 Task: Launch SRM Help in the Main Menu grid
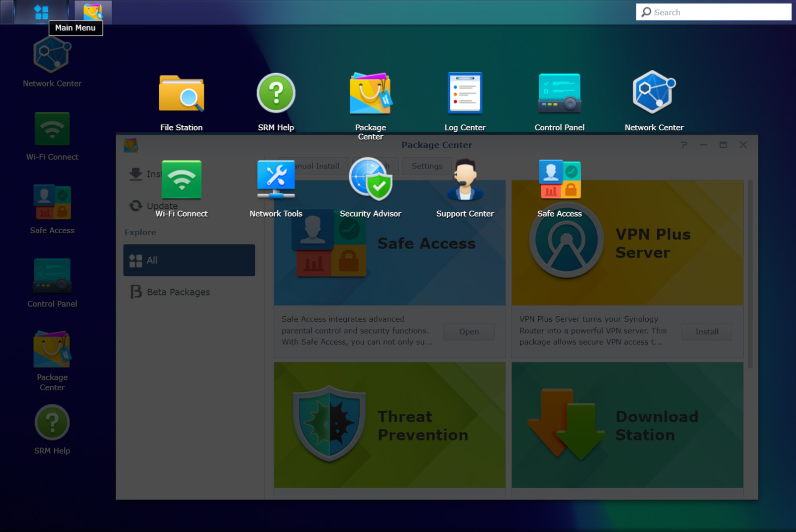pyautogui.click(x=276, y=94)
